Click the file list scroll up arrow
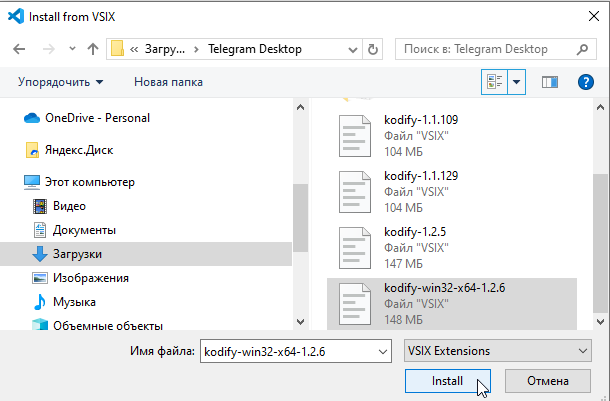Image resolution: width=610 pixels, height=401 pixels. click(601, 107)
